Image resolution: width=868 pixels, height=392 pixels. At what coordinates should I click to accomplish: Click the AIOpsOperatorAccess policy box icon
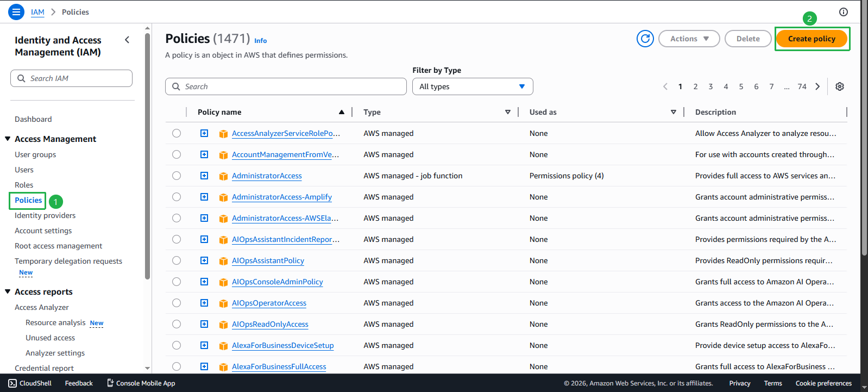coord(223,303)
